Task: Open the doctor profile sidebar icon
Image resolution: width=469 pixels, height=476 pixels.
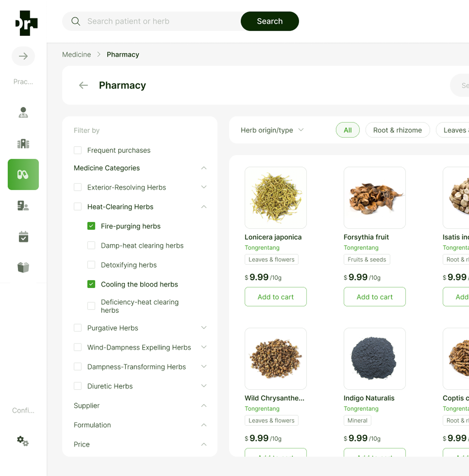Action: pyautogui.click(x=23, y=112)
